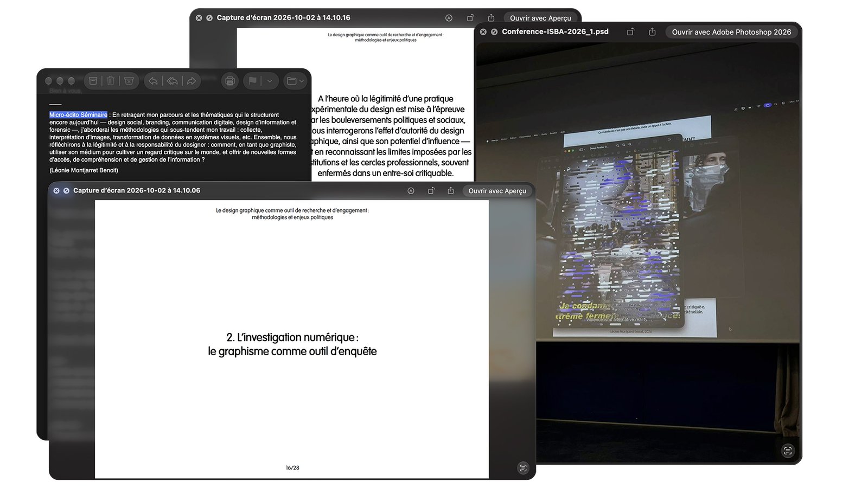Print the email message
Screen dimensions: 868x488
click(230, 81)
